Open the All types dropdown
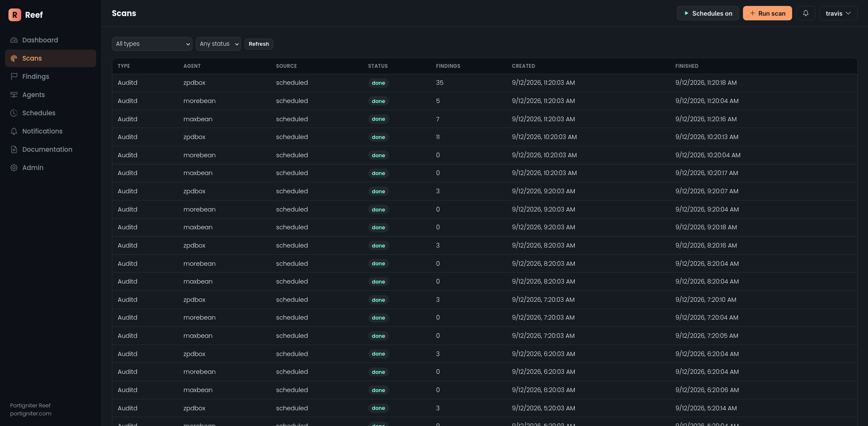The height and width of the screenshot is (426, 868). click(152, 44)
